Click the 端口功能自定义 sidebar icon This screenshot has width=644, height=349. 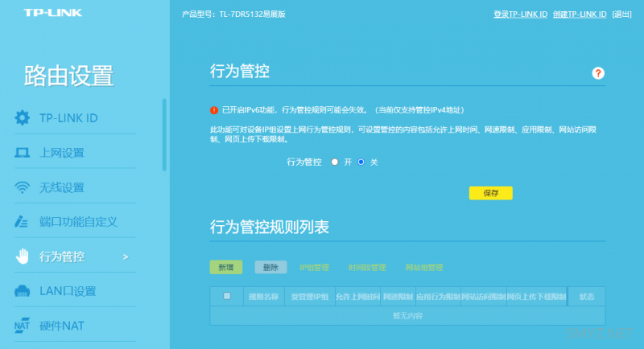(x=23, y=222)
